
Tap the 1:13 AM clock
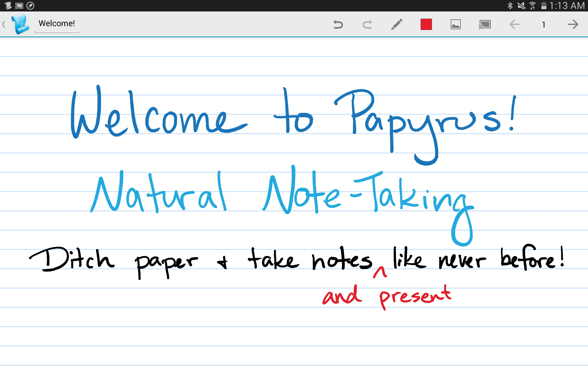pos(567,6)
